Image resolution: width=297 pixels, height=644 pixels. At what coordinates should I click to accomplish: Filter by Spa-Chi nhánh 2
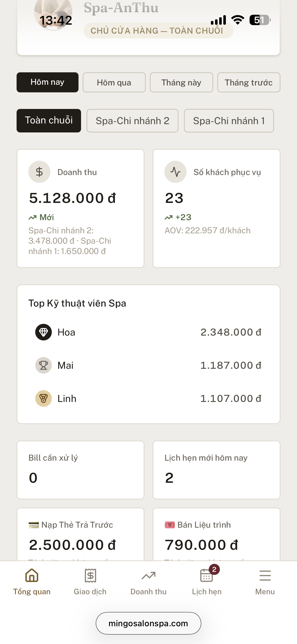click(x=133, y=121)
